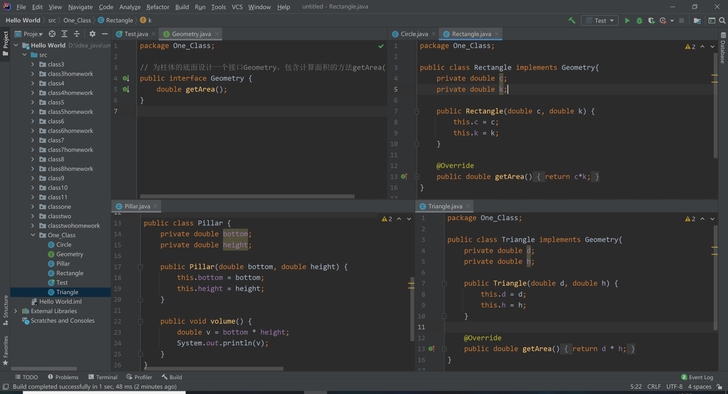Image resolution: width=728 pixels, height=394 pixels.
Task: Open Project Structure folder icon
Action: point(697,20)
